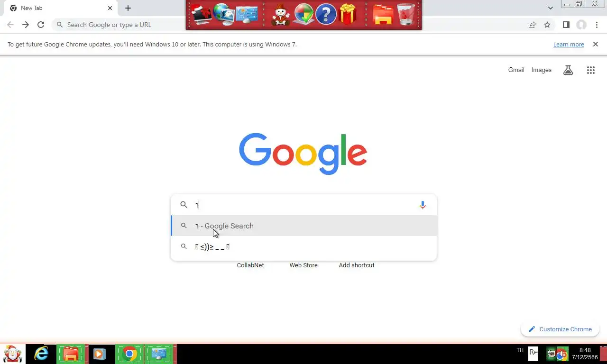Open the recycle bin icon in the dock
607x364 pixels.
406,14
